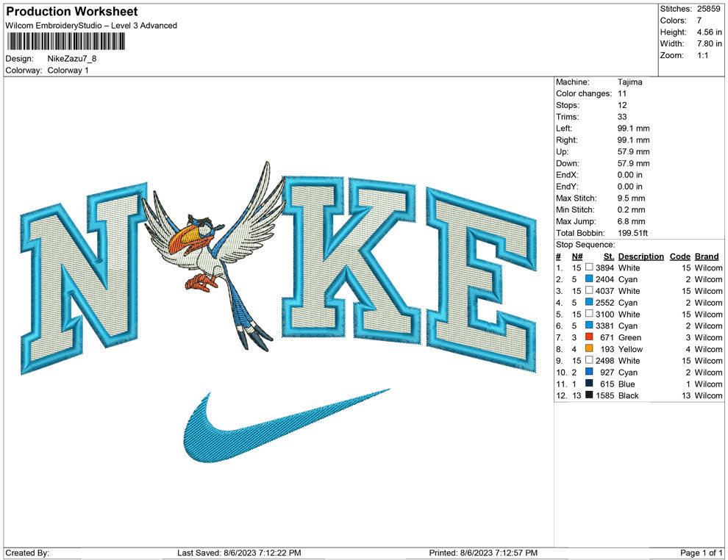The height and width of the screenshot is (560, 728).
Task: Click the Colors value 7
Action: pyautogui.click(x=699, y=21)
